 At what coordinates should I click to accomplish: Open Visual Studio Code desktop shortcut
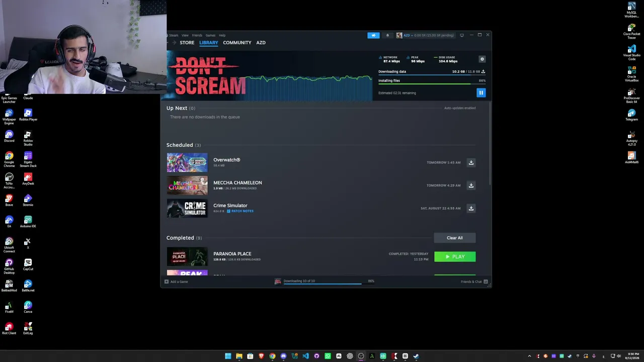coord(631,52)
